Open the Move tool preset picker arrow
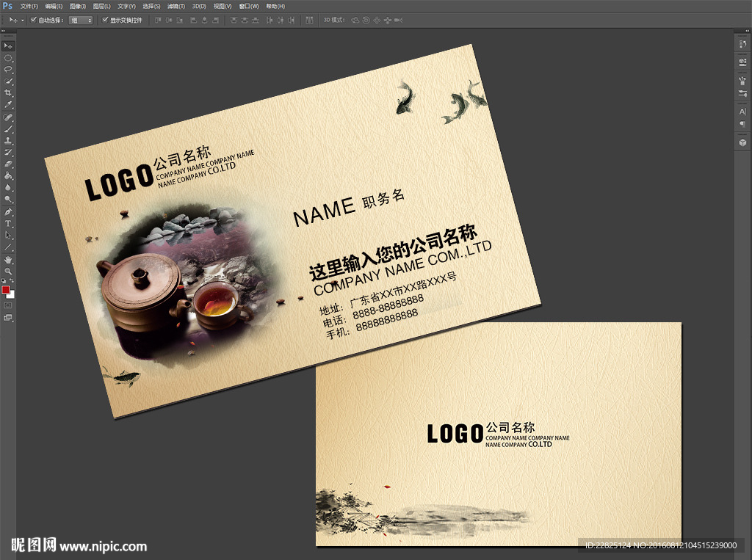The width and height of the screenshot is (752, 560). (23, 20)
